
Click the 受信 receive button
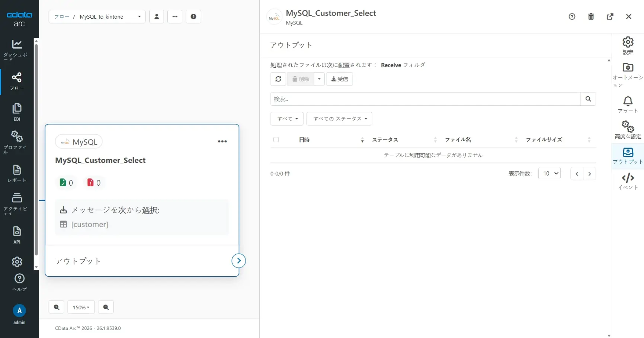pyautogui.click(x=339, y=79)
